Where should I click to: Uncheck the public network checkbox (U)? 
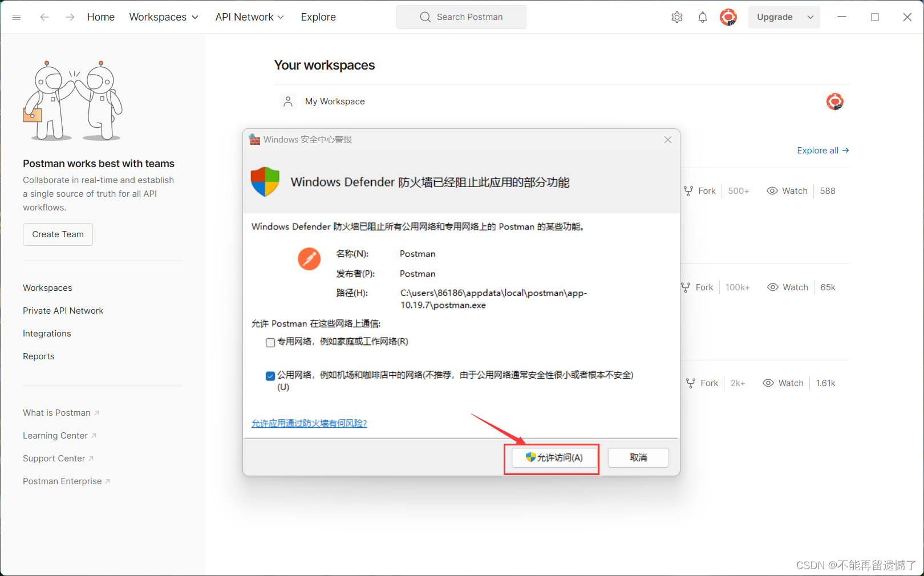coord(270,376)
